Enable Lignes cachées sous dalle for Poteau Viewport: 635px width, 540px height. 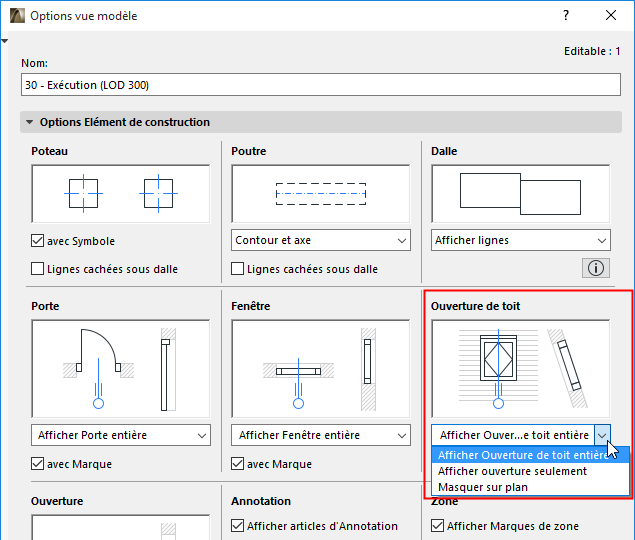(x=38, y=269)
